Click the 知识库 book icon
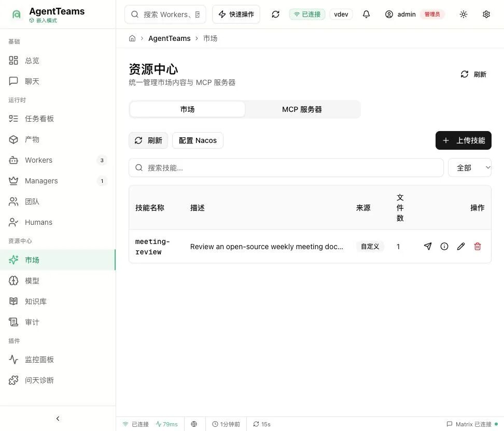Image resolution: width=504 pixels, height=431 pixels. coord(13,301)
